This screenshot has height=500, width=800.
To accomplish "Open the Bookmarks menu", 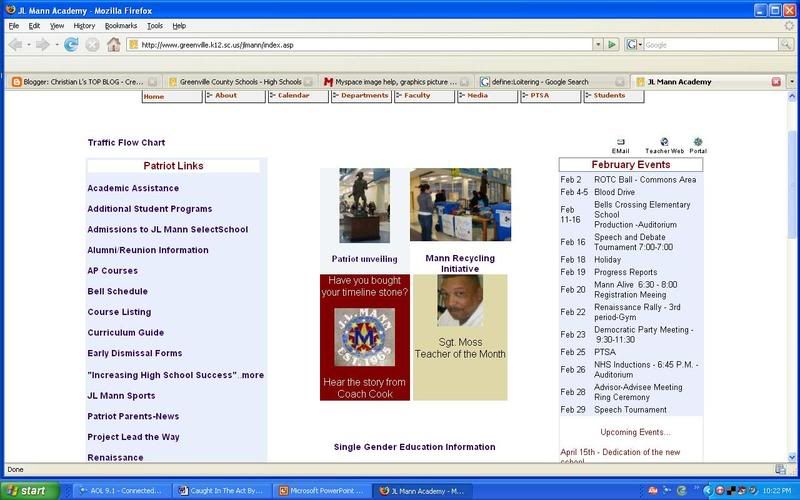I will click(x=121, y=25).
